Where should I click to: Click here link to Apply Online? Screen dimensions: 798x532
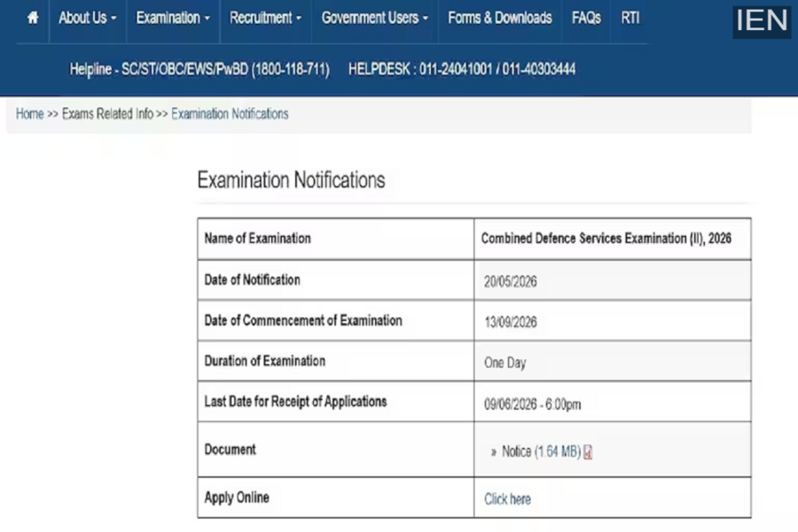click(507, 499)
